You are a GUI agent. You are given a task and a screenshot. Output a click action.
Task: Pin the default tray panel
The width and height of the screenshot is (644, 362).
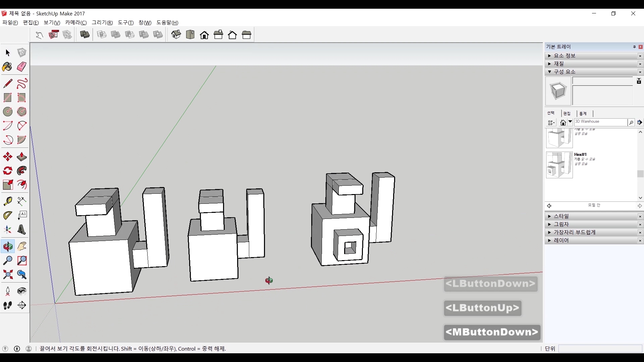634,47
